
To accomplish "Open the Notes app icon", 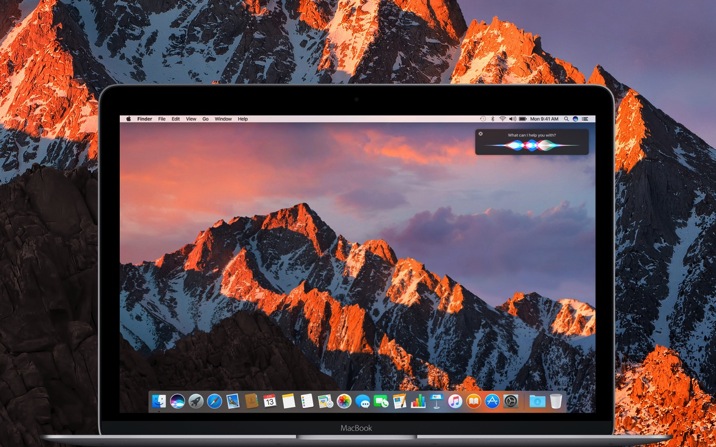I will [x=288, y=401].
